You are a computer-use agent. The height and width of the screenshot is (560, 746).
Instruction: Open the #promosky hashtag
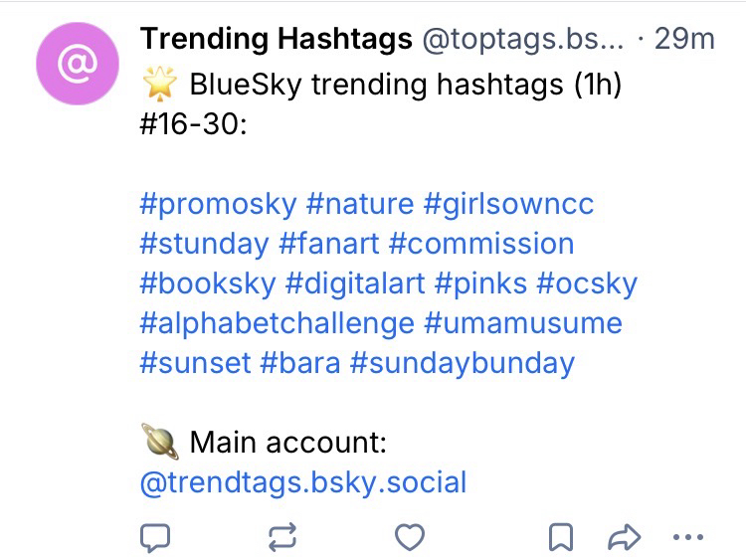coord(218,205)
